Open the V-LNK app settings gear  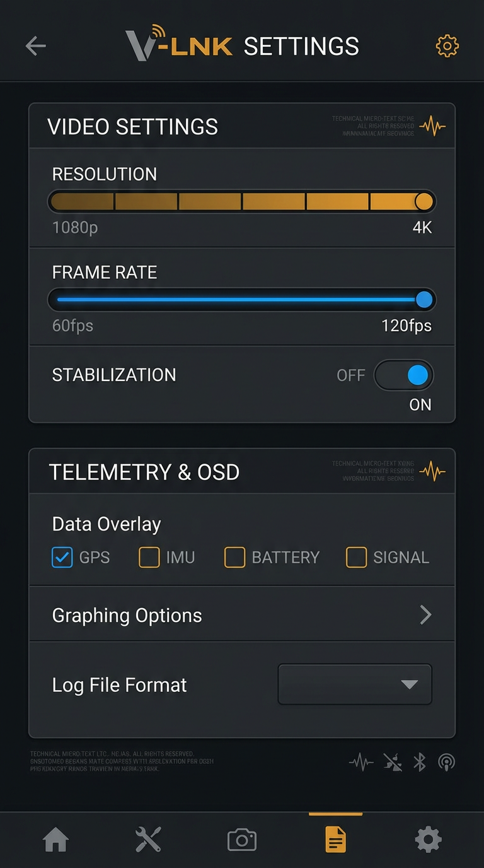(x=447, y=45)
